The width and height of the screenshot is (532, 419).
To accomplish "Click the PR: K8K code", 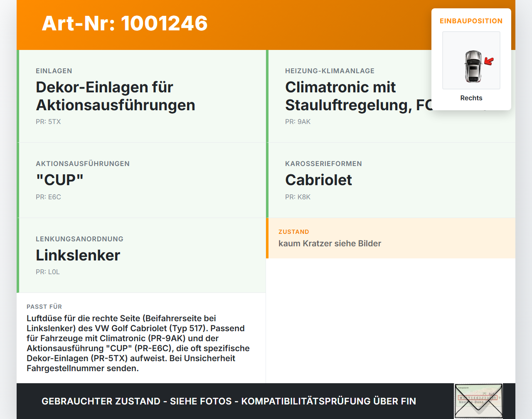I will click(x=298, y=197).
